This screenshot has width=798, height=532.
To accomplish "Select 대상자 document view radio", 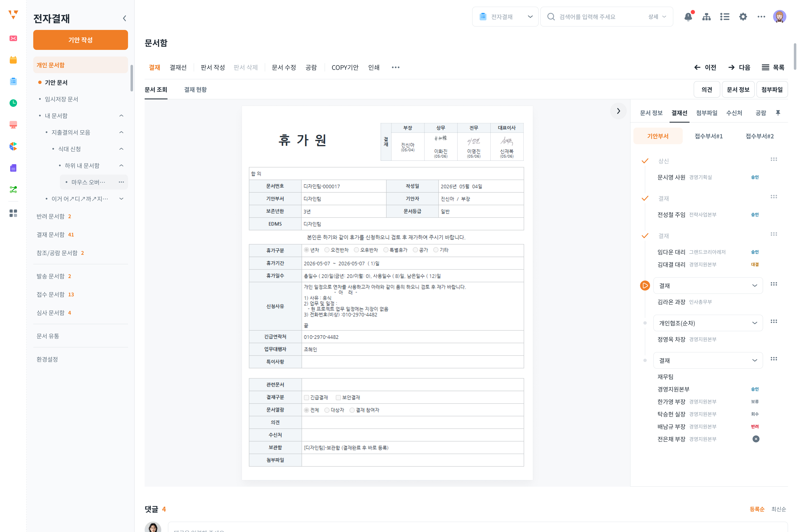I will click(327, 410).
